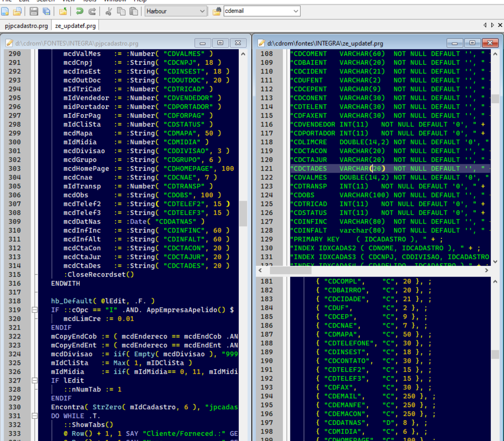The image size is (504, 441).
Task: Click the New file toolbar icon
Action: point(5,11)
